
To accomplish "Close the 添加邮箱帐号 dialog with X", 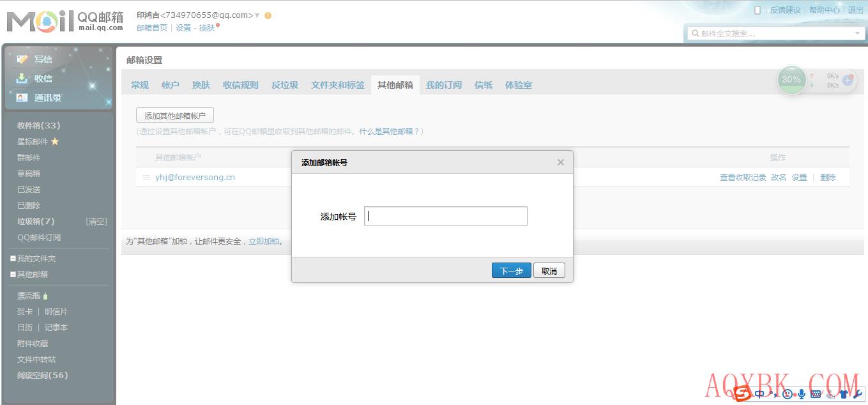I will click(561, 162).
